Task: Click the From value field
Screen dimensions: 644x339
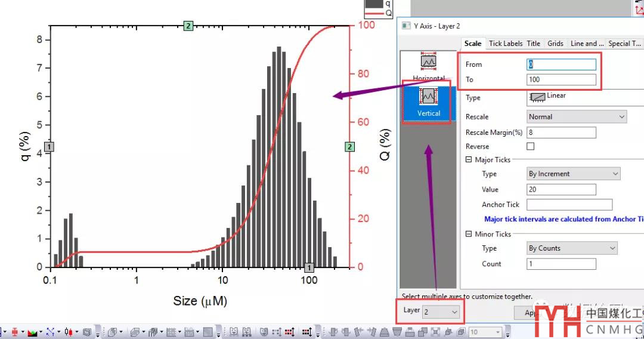Action: 561,64
